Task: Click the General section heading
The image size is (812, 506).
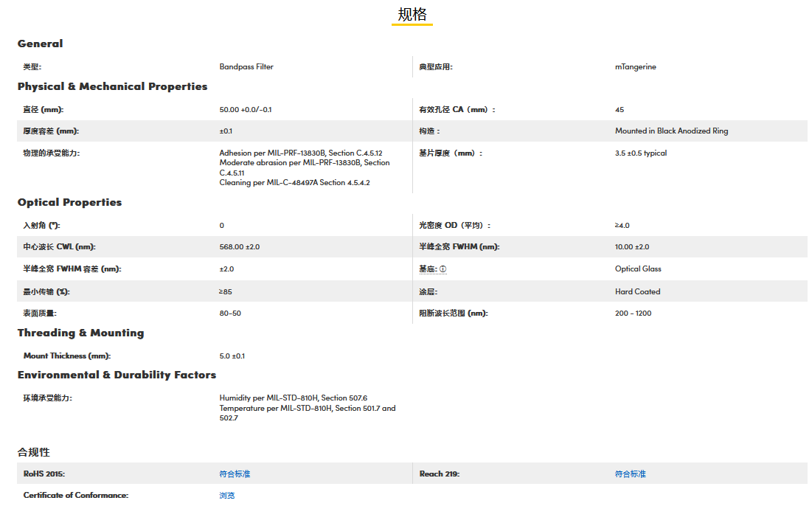Action: pos(40,44)
